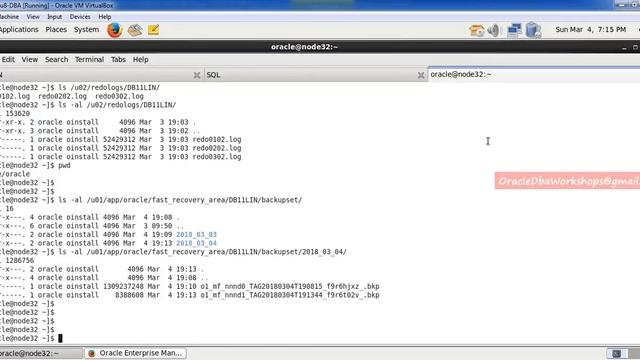640x360 pixels.
Task: Open the volume speaker icon
Action: (x=494, y=30)
